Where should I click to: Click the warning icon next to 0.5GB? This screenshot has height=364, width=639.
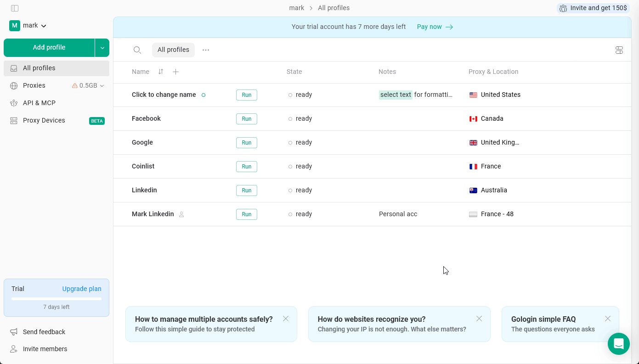(x=75, y=85)
